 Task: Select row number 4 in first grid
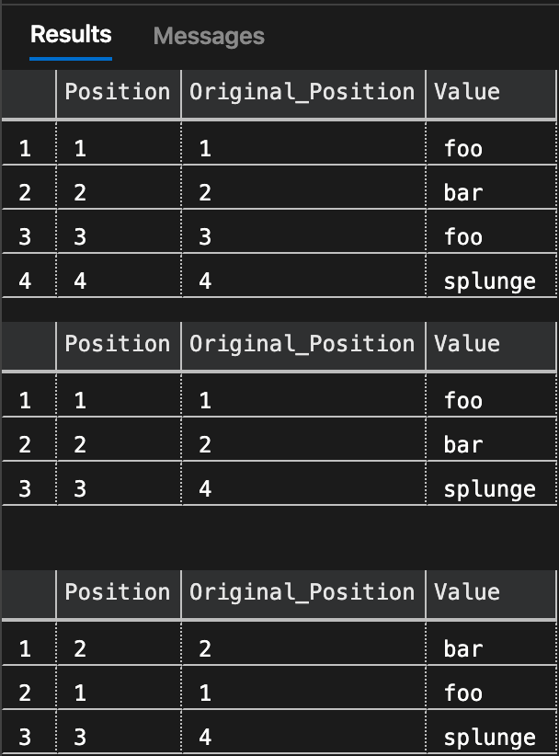(25, 281)
